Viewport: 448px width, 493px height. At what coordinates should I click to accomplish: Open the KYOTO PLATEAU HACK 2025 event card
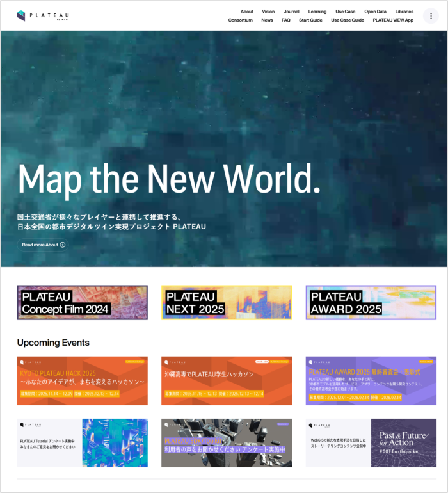82,381
